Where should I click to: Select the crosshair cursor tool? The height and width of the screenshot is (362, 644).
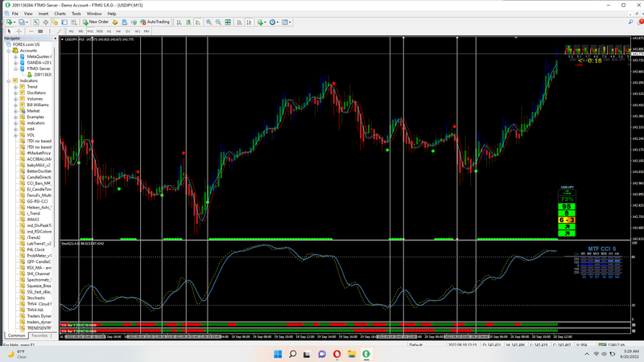[x=19, y=31]
